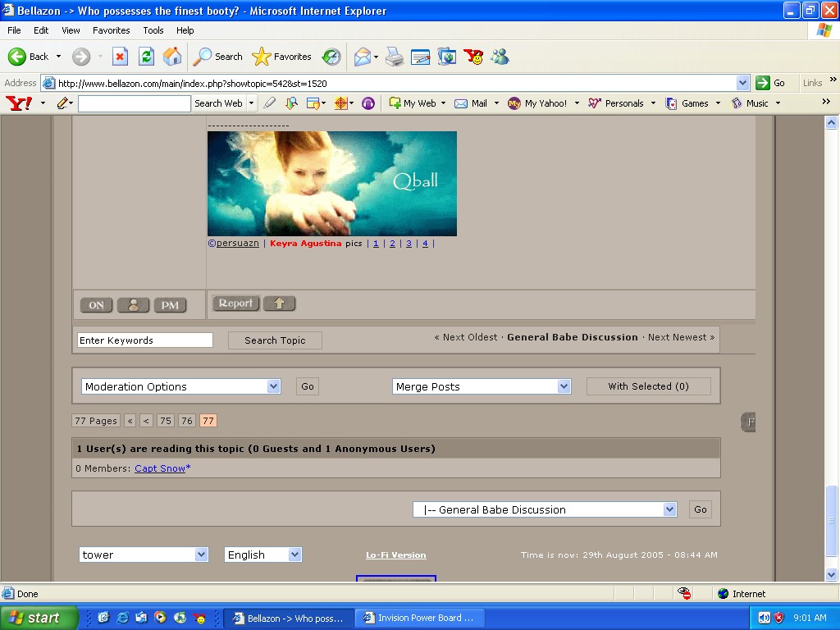Stop page loading with the red X icon
840x630 pixels.
(120, 57)
